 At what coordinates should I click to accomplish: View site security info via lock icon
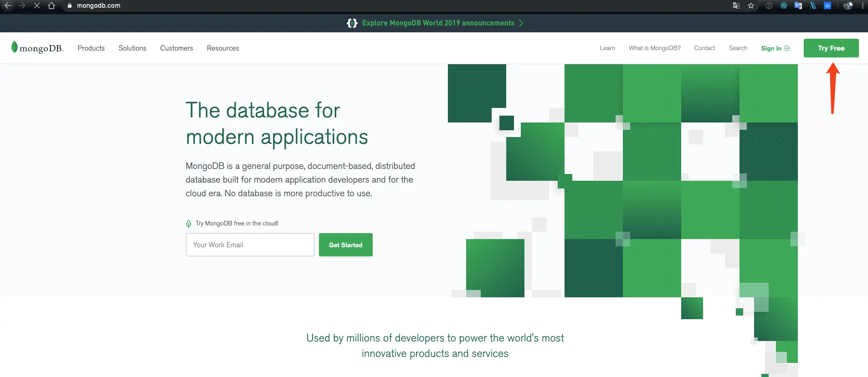pyautogui.click(x=70, y=5)
